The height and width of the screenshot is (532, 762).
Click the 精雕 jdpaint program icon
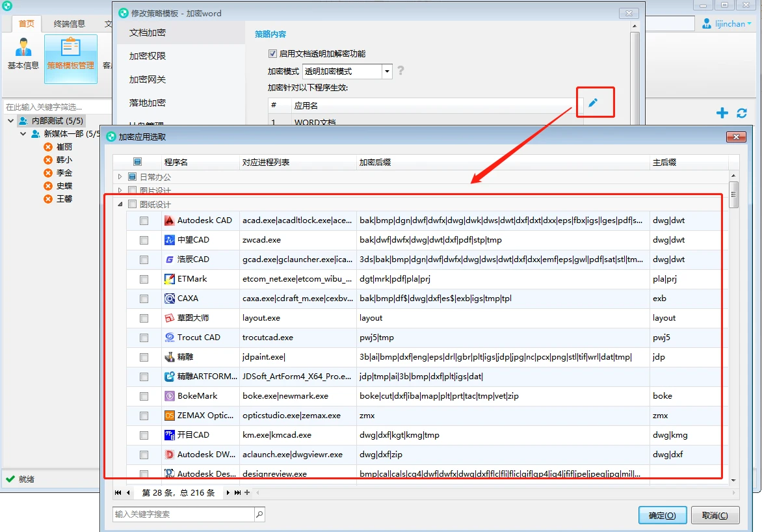[169, 357]
